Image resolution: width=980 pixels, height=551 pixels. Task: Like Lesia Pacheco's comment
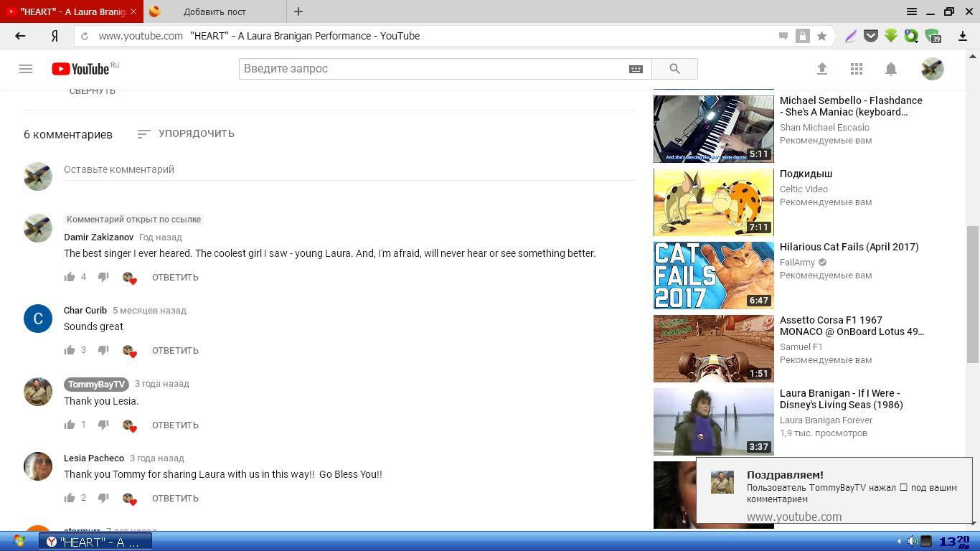pos(70,498)
